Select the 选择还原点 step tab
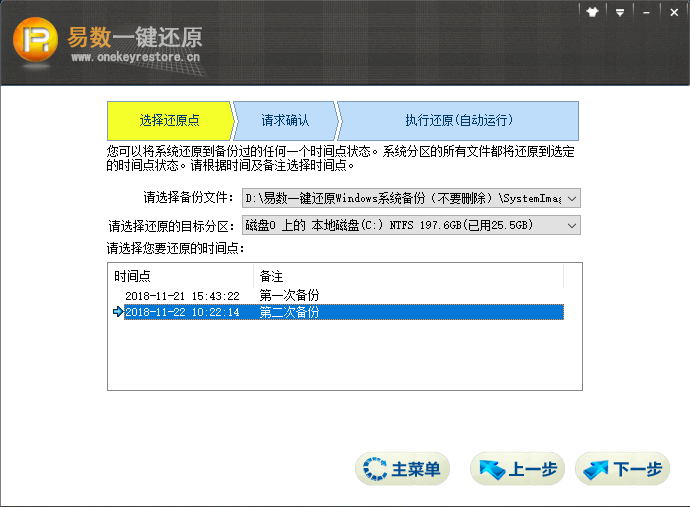The width and height of the screenshot is (690, 507). point(169,121)
